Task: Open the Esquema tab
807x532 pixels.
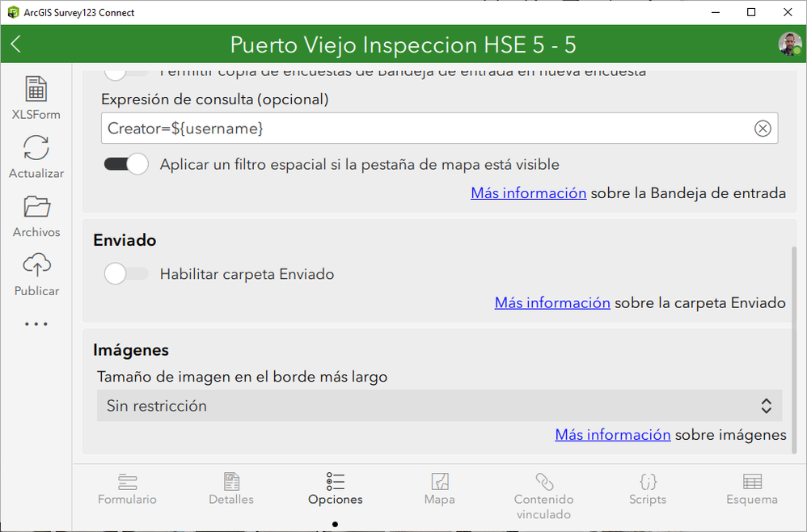Action: (752, 489)
